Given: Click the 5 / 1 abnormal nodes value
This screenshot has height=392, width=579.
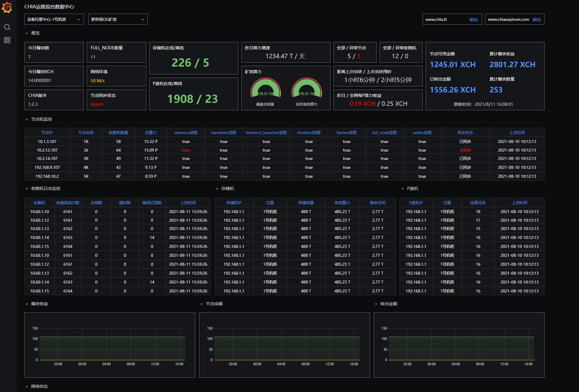Looking at the screenshot, I should coord(354,56).
